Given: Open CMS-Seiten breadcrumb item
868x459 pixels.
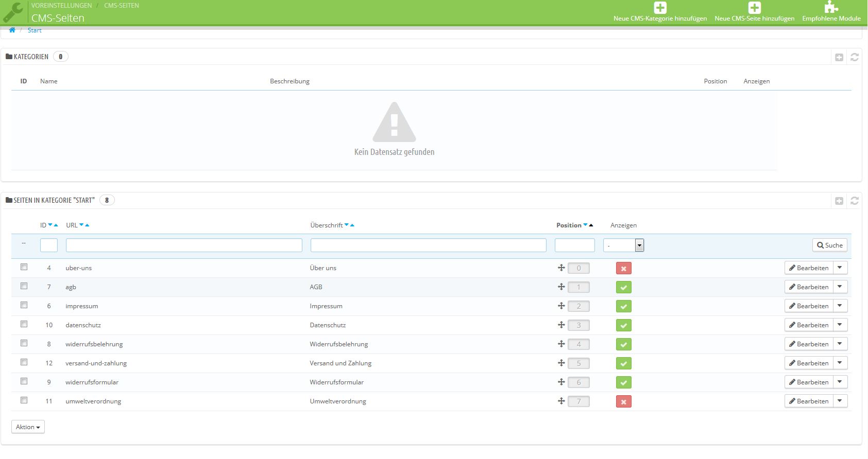Looking at the screenshot, I should (x=122, y=6).
